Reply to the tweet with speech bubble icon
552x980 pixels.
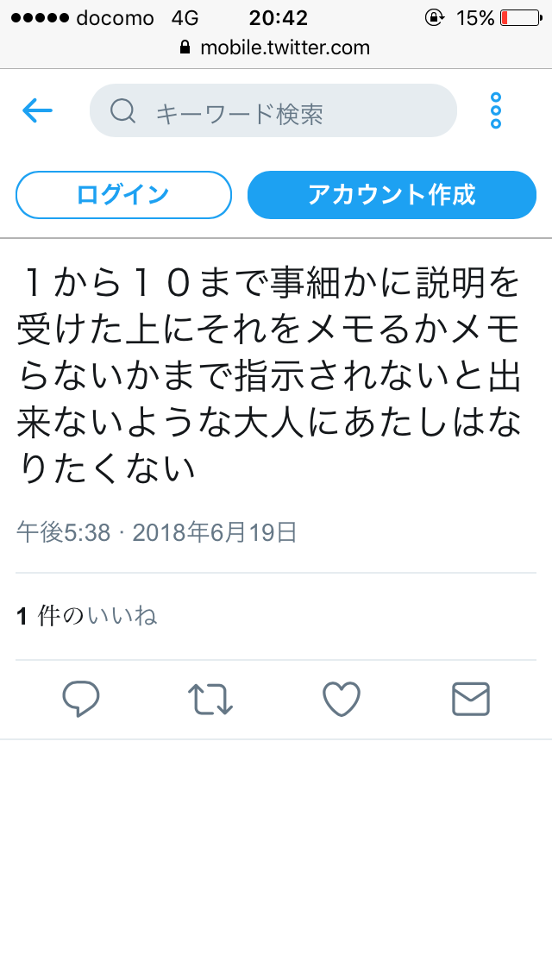[81, 699]
